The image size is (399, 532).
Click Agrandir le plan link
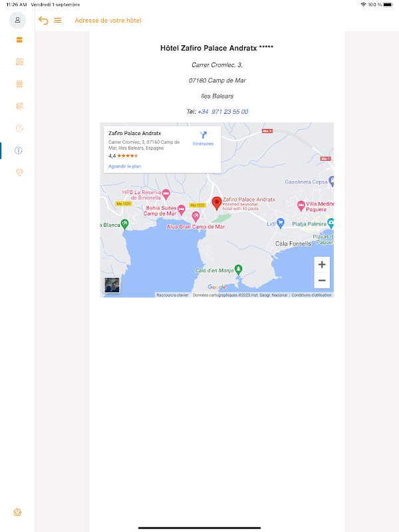(124, 166)
